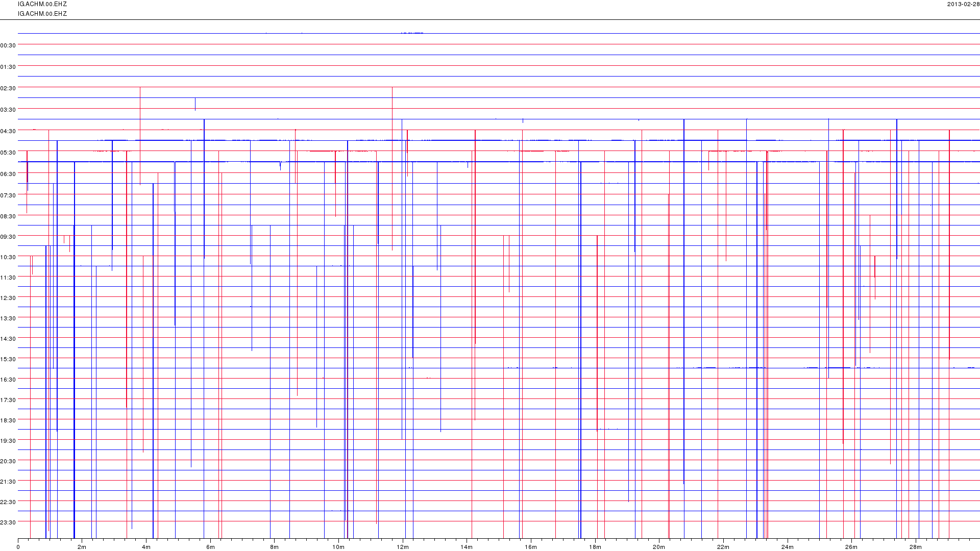Select the 11:30 time label
Image resolution: width=980 pixels, height=551 pixels.
point(8,278)
